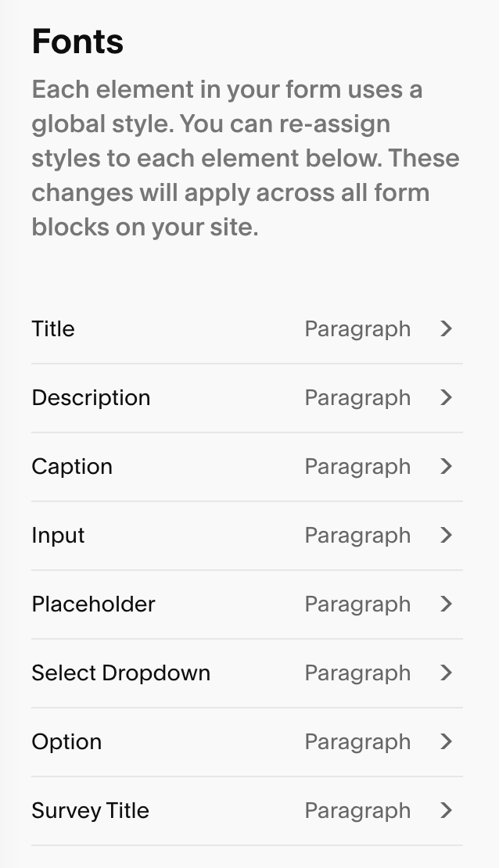
Task: Click Paragraph value in Survey Title row
Action: pyautogui.click(x=357, y=812)
